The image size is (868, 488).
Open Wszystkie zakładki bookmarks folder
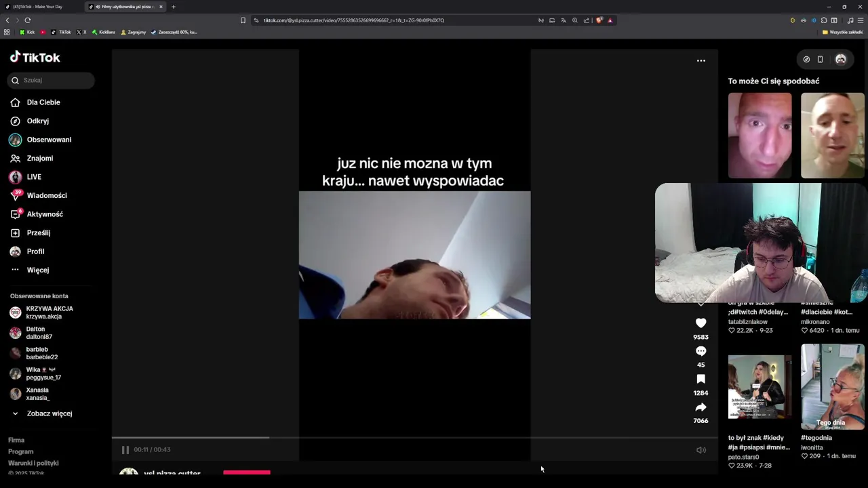pos(843,32)
